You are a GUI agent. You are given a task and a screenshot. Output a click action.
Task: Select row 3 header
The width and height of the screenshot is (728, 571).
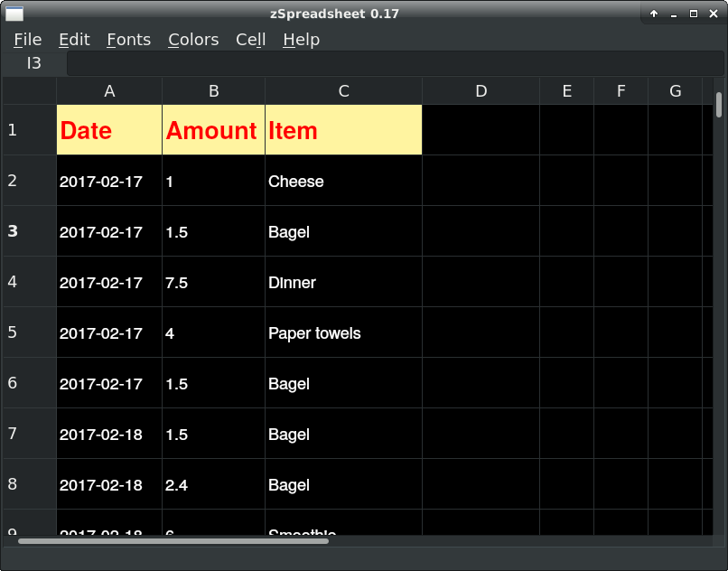pos(30,231)
